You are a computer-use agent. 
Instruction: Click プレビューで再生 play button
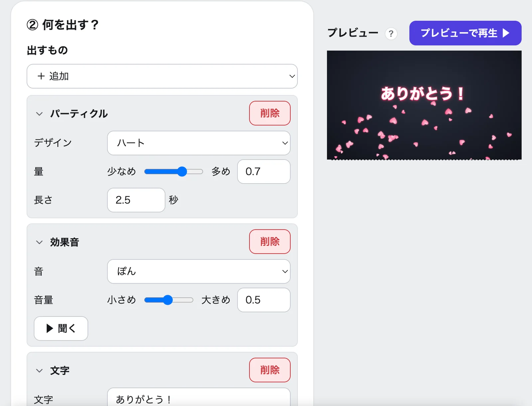click(465, 33)
